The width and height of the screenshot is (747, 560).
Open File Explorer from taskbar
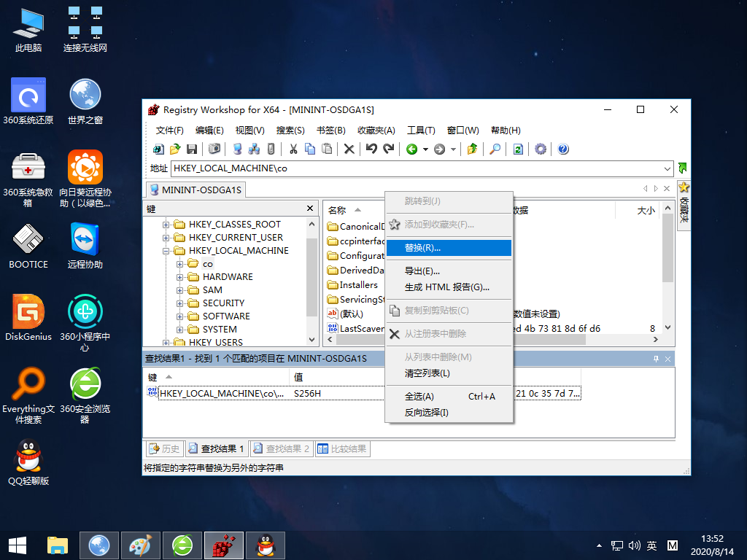click(57, 545)
